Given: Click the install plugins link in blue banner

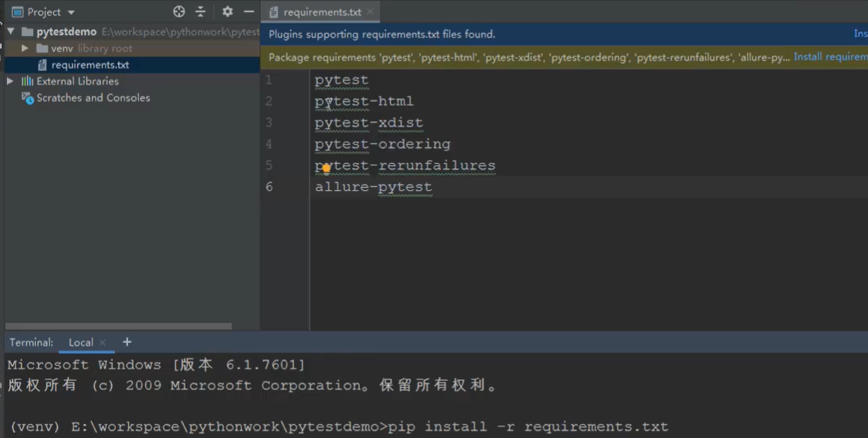Looking at the screenshot, I should (x=861, y=34).
